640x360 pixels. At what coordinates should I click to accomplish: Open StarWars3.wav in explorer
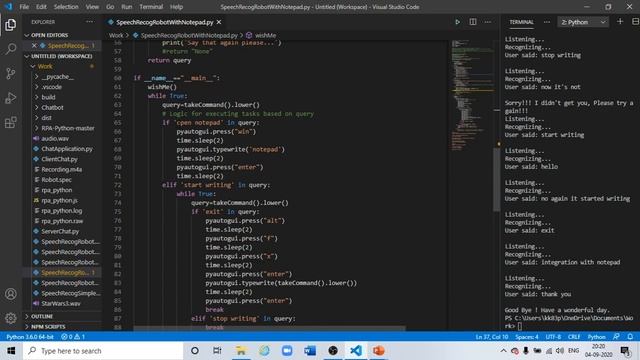[x=61, y=303]
